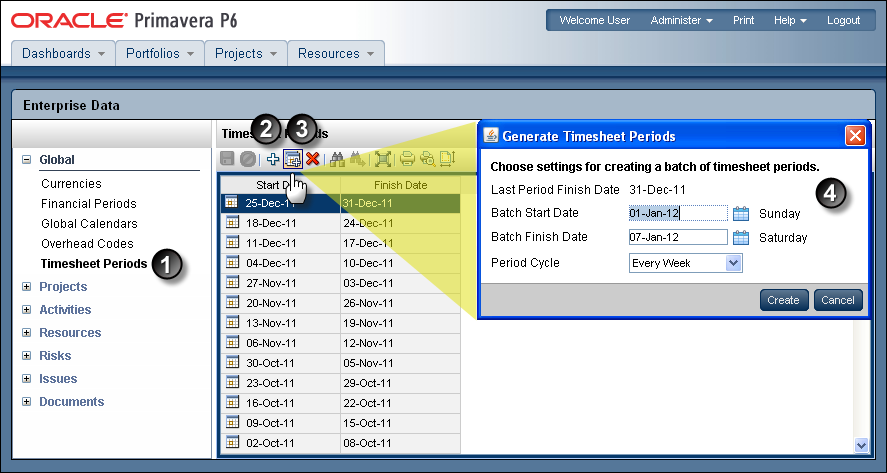Click the Print link in header
This screenshot has height=473, width=887.
pos(743,20)
